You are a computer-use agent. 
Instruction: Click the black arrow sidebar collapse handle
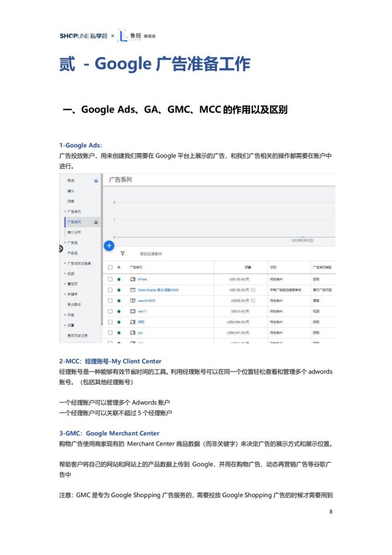pyautogui.click(x=61, y=248)
